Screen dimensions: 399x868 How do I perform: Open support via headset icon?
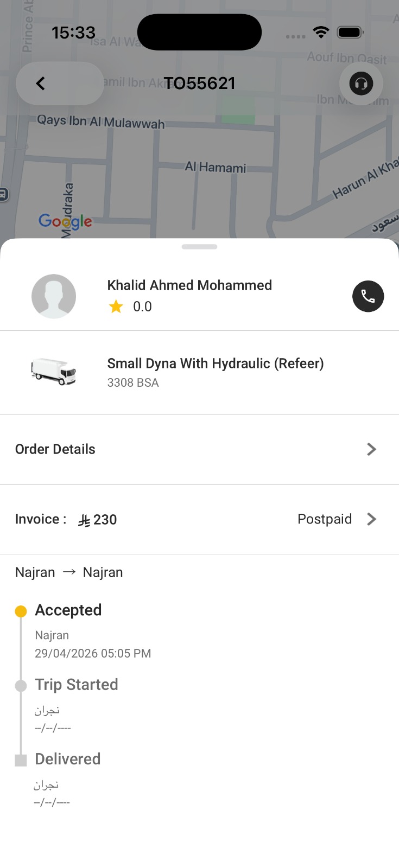[361, 84]
